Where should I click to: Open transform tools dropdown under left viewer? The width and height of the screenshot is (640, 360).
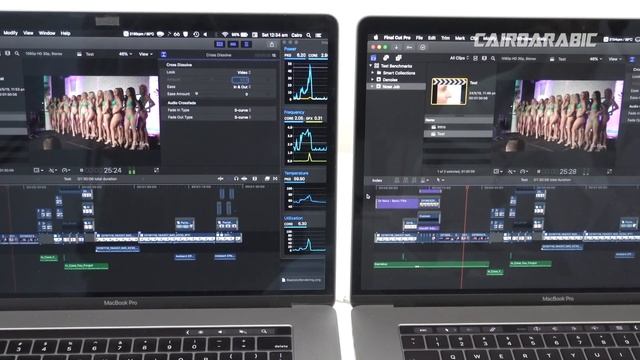[38, 170]
